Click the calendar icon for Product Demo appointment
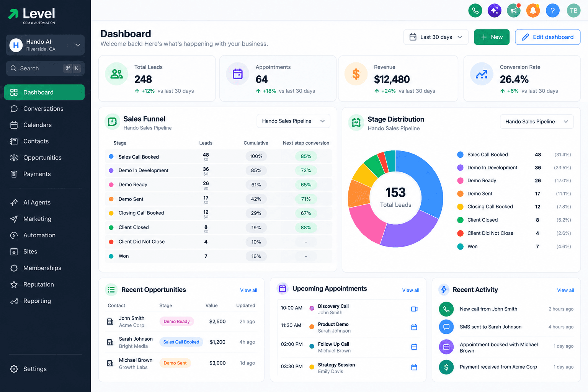The image size is (588, 392). point(414,327)
